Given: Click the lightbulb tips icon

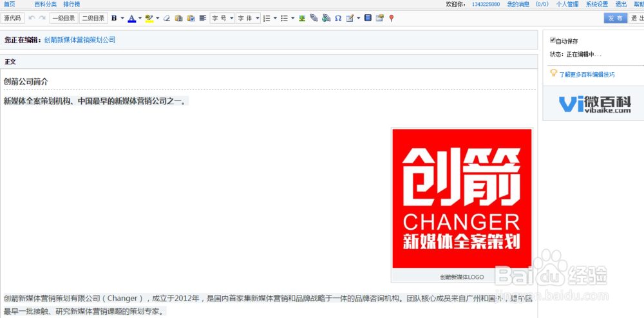Looking at the screenshot, I should (553, 73).
